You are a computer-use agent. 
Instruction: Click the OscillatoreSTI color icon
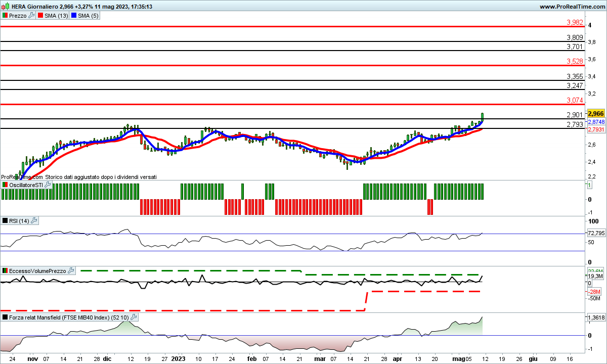pyautogui.click(x=5, y=185)
